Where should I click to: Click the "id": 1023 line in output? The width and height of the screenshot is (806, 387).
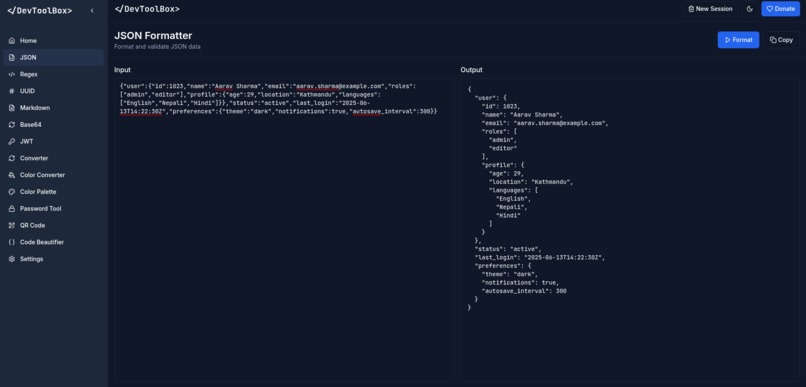[x=501, y=106]
